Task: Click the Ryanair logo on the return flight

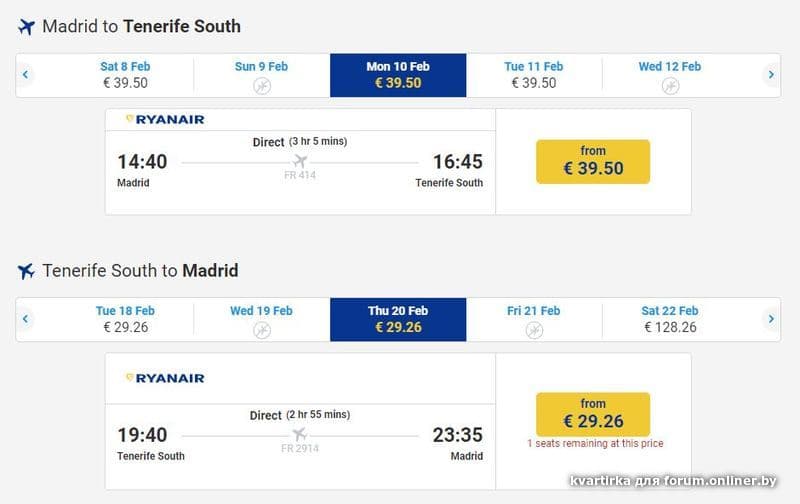Action: click(165, 378)
